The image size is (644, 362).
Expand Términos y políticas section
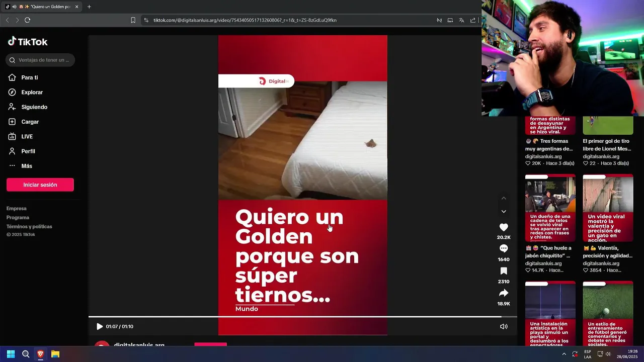pyautogui.click(x=29, y=227)
